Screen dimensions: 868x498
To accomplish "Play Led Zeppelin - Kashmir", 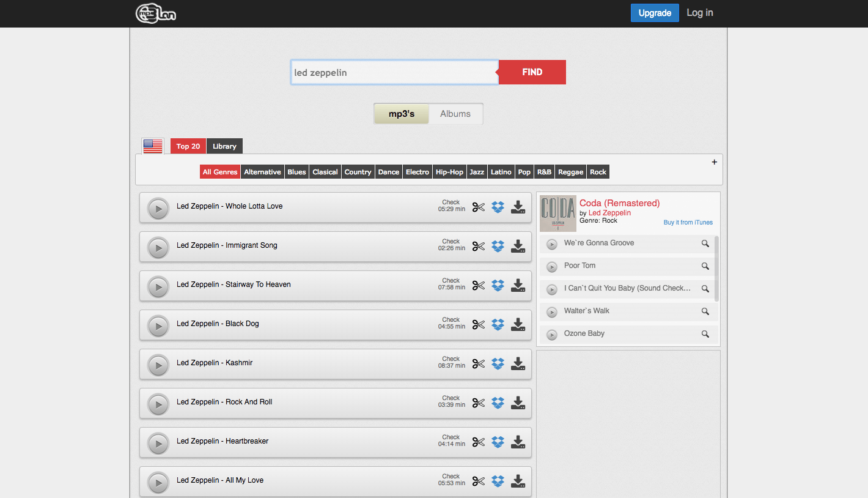I will pos(158,365).
